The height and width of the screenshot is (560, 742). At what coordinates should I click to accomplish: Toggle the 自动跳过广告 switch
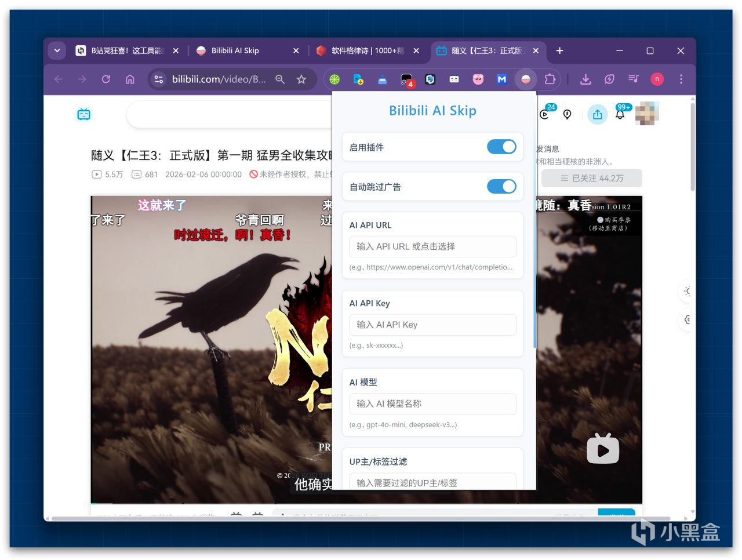[x=501, y=187]
